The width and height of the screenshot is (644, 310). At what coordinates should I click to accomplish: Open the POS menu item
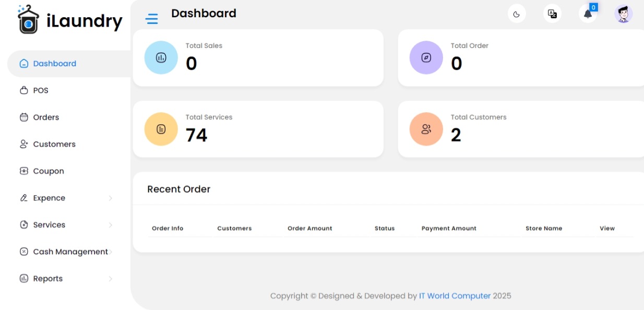pos(41,90)
